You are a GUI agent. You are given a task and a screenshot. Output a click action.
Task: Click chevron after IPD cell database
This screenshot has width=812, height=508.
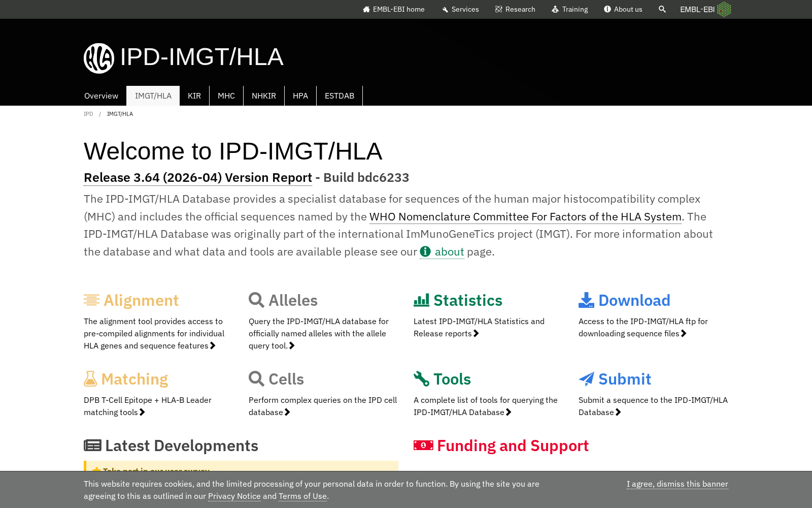pos(287,412)
